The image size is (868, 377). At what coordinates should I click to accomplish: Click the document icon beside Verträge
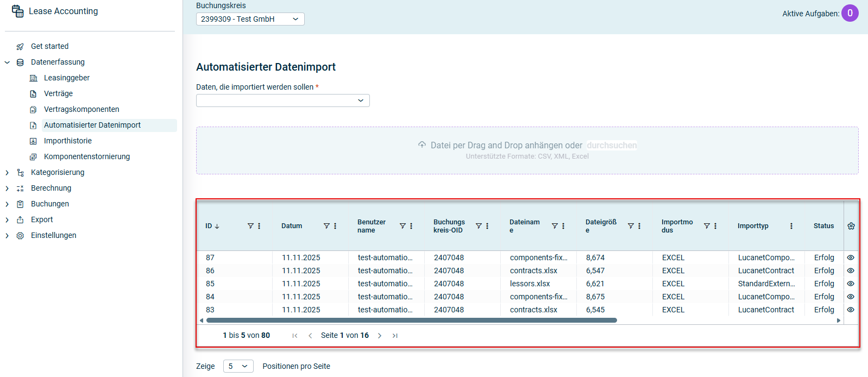click(x=33, y=94)
